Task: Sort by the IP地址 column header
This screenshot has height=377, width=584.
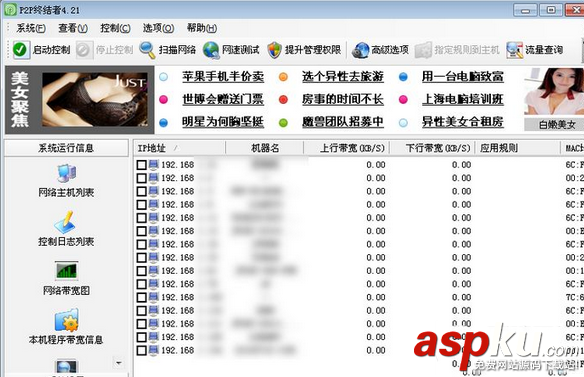Action: pos(180,148)
